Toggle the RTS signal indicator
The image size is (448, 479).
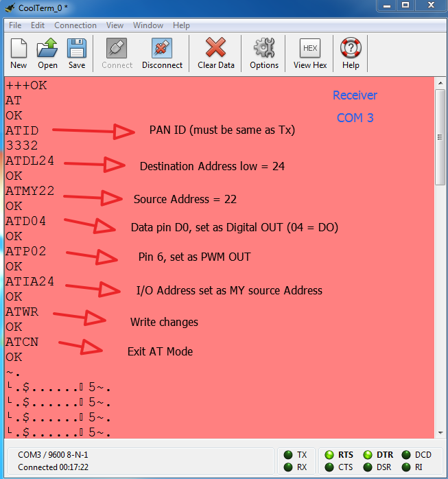point(329,454)
